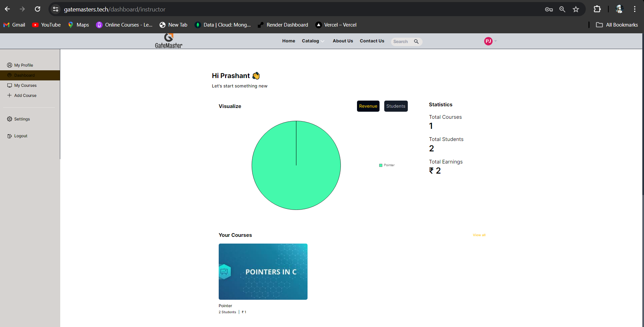644x327 pixels.
Task: Switch the chart to Revenue view
Action: click(x=368, y=106)
